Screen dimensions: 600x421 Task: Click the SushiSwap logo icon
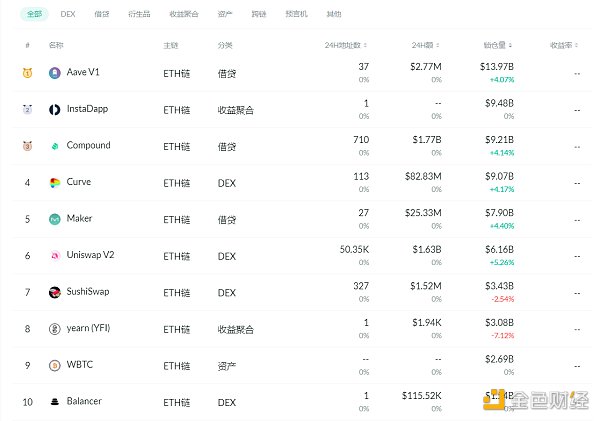(x=54, y=292)
